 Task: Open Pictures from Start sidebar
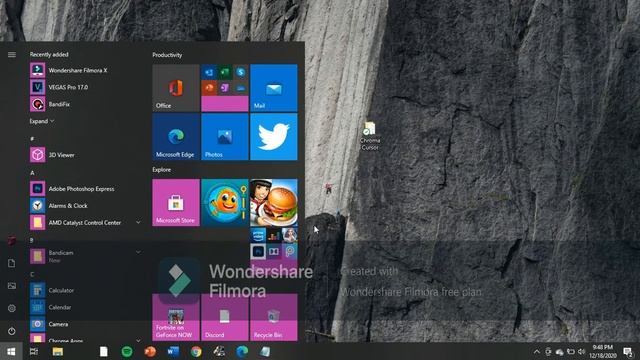click(11, 286)
